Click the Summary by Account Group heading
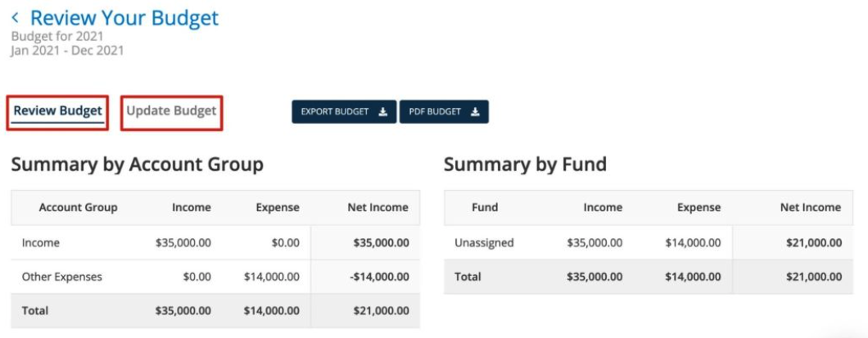868x338 pixels. pyautogui.click(x=138, y=164)
